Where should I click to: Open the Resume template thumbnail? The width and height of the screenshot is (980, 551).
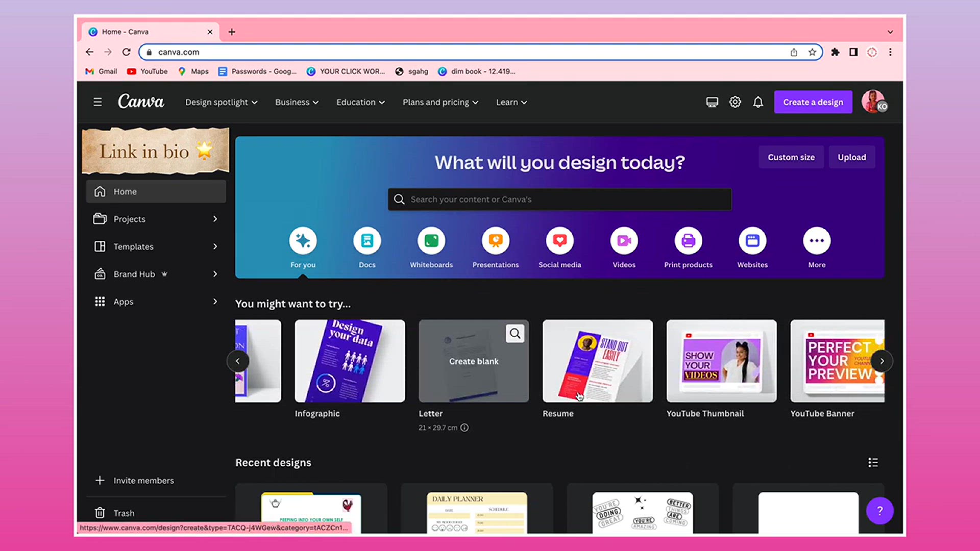tap(598, 361)
